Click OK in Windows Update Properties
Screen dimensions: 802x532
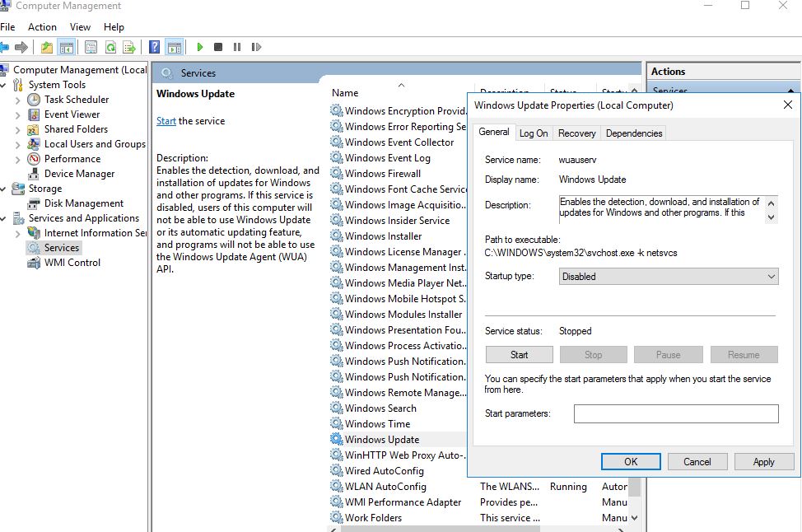click(x=631, y=462)
